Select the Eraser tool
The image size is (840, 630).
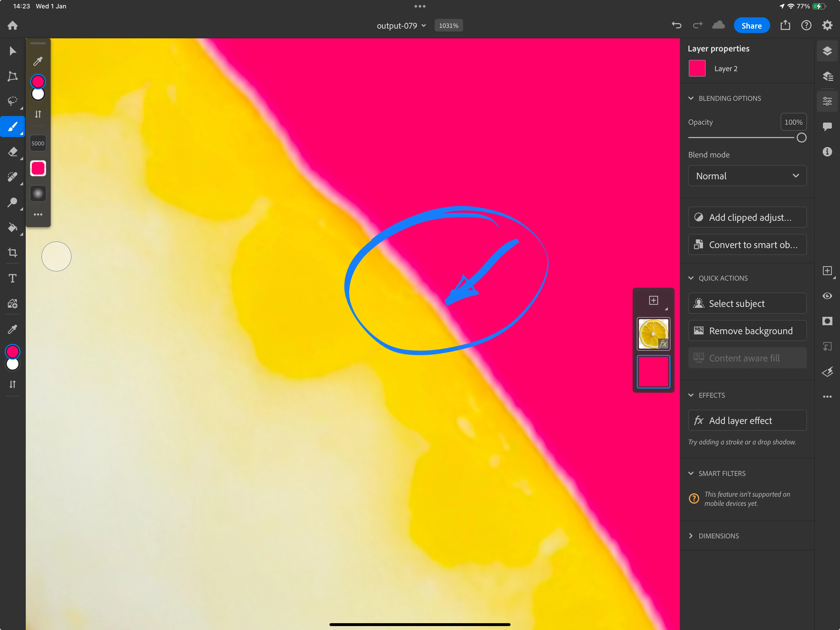pyautogui.click(x=13, y=152)
